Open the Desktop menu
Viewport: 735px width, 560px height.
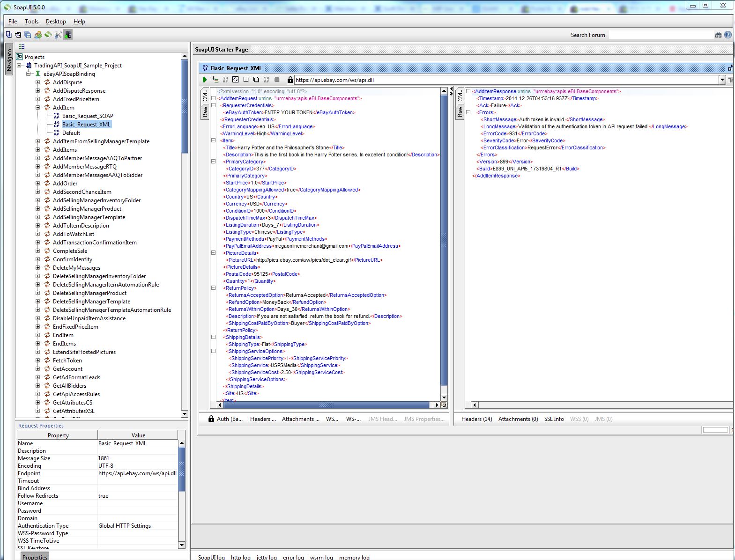(56, 22)
